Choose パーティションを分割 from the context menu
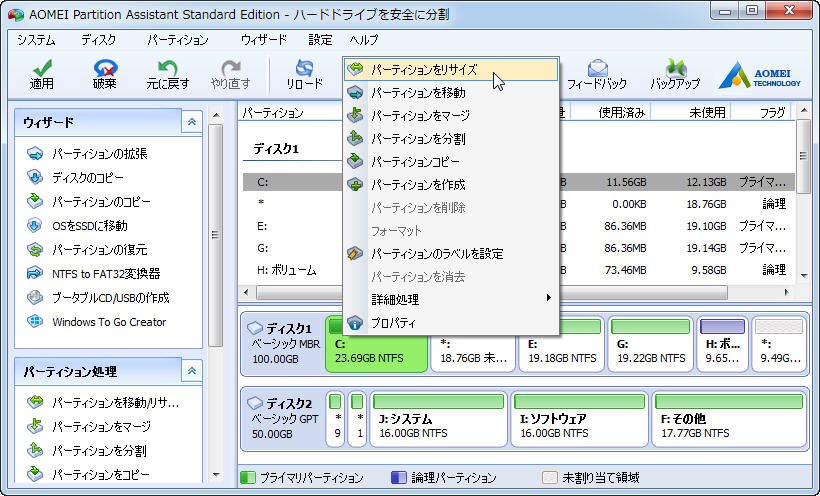Screen dimensions: 820x496 pyautogui.click(x=451, y=139)
